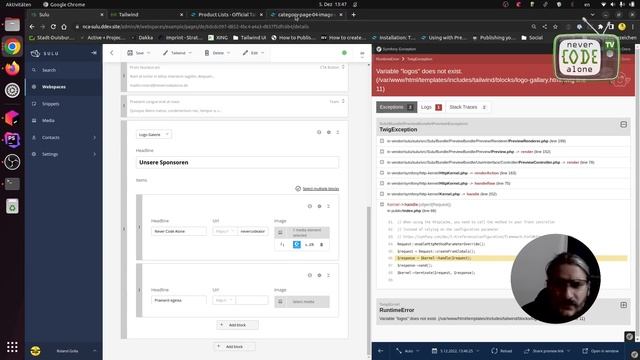
Task: Open the Delete dropdown in the toolbar
Action: pos(218,53)
